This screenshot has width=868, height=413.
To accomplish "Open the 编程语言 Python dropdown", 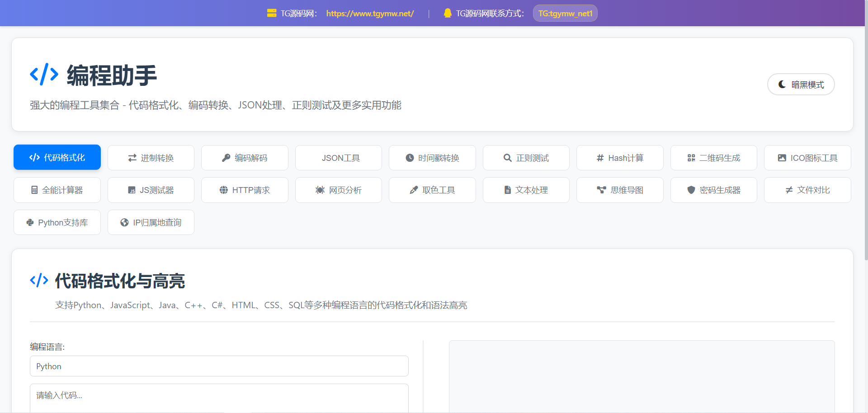I will [x=219, y=366].
